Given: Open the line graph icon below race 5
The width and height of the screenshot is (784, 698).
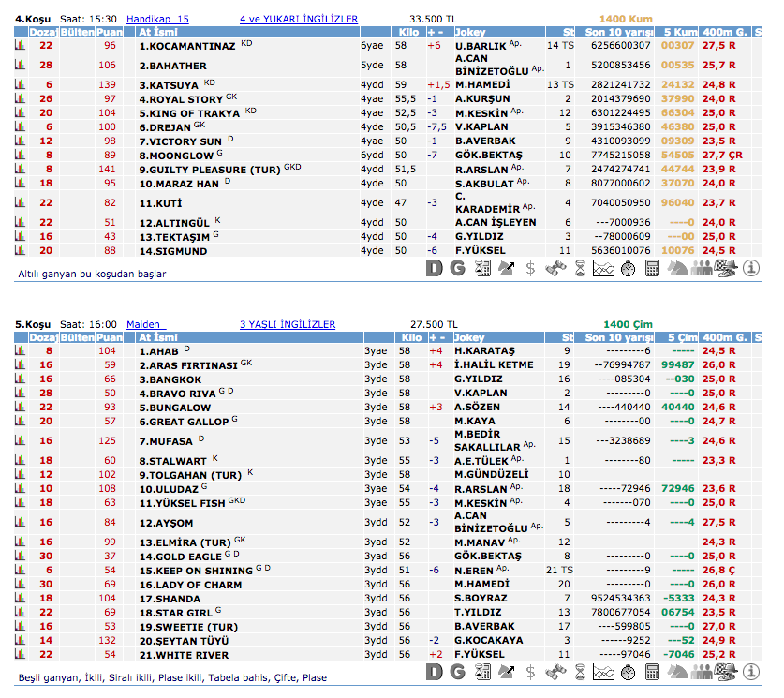Looking at the screenshot, I should coord(604,672).
